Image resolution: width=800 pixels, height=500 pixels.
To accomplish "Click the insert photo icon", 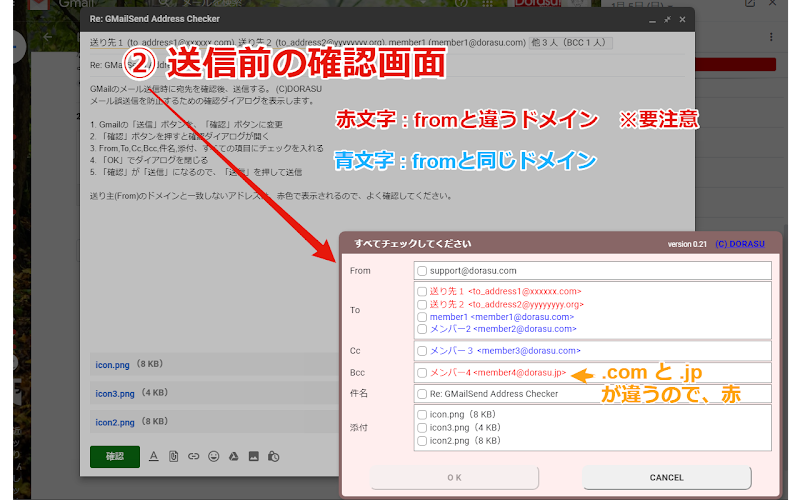I will click(x=254, y=457).
